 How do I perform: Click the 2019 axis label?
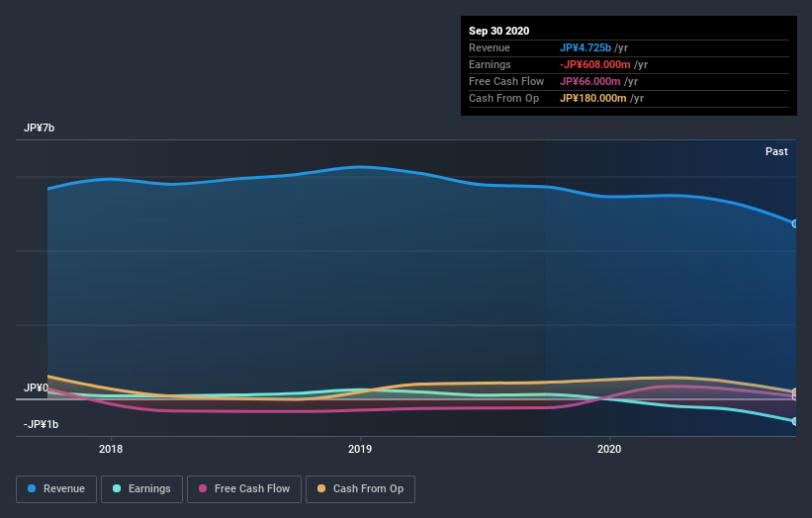360,449
